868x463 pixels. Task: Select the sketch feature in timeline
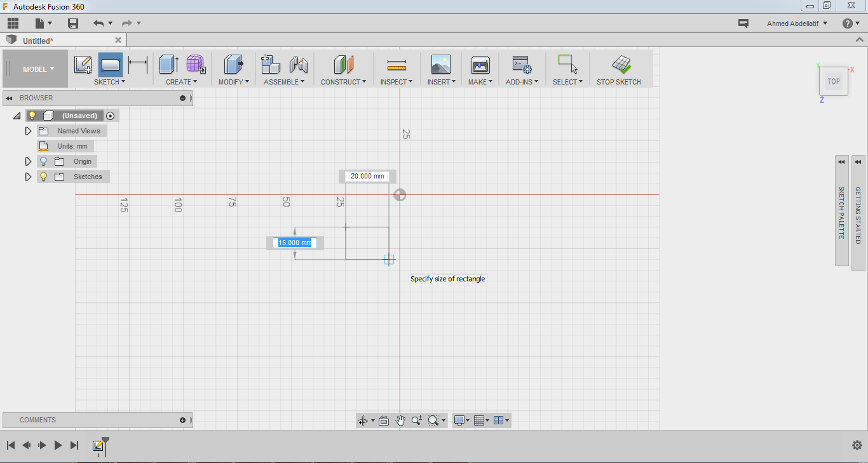click(x=98, y=446)
